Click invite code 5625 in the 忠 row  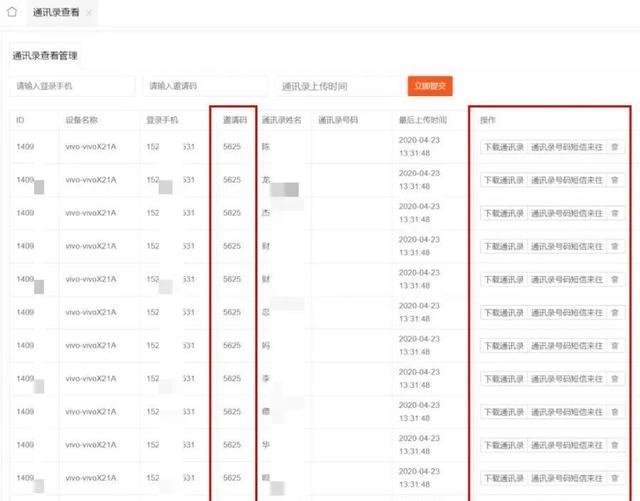click(232, 312)
